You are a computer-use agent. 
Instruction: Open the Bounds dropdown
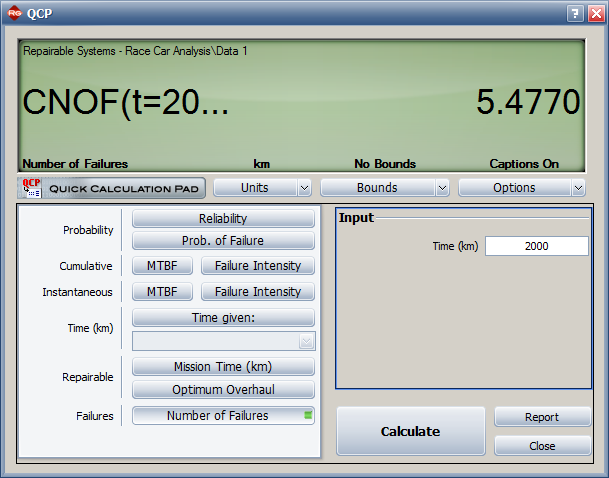pyautogui.click(x=384, y=188)
